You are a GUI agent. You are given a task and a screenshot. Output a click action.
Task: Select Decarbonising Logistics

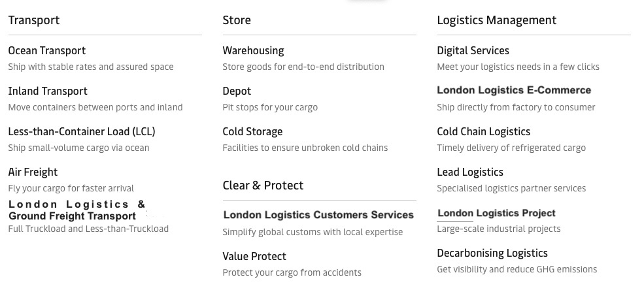point(492,253)
